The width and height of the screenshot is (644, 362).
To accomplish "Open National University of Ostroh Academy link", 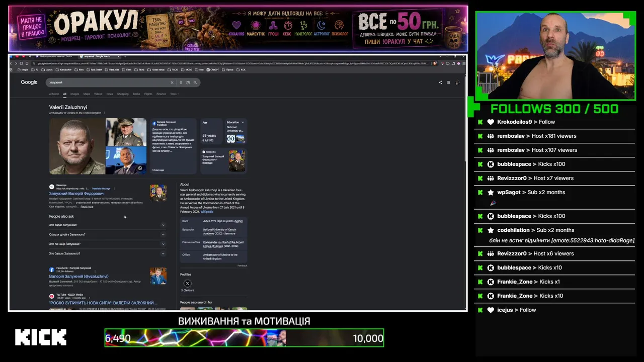I will (x=219, y=231).
